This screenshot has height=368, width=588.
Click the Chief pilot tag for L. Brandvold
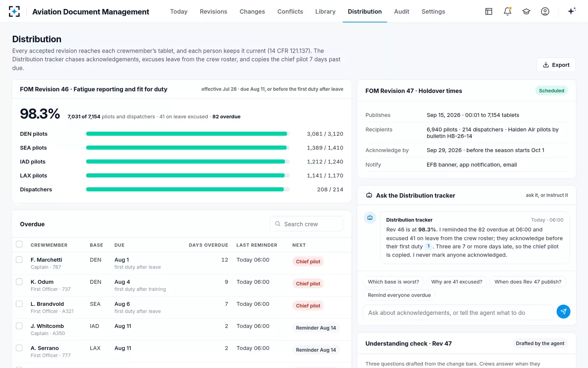308,306
